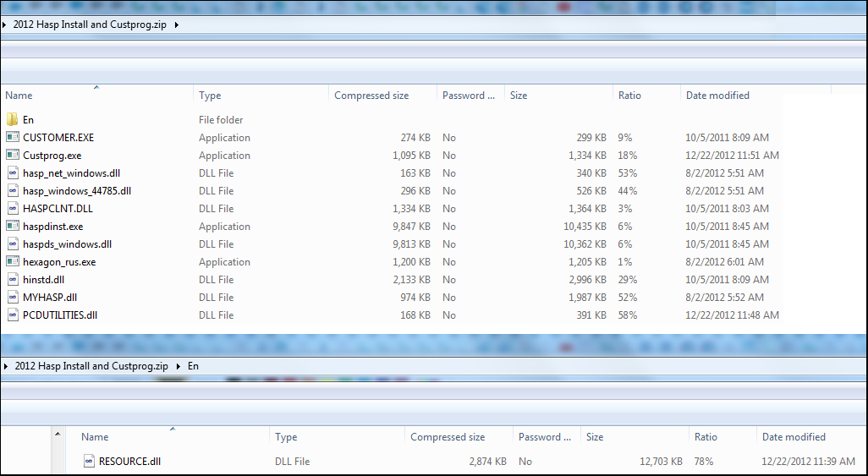Click the En folder icon
Image resolution: width=868 pixels, height=476 pixels.
coord(12,119)
